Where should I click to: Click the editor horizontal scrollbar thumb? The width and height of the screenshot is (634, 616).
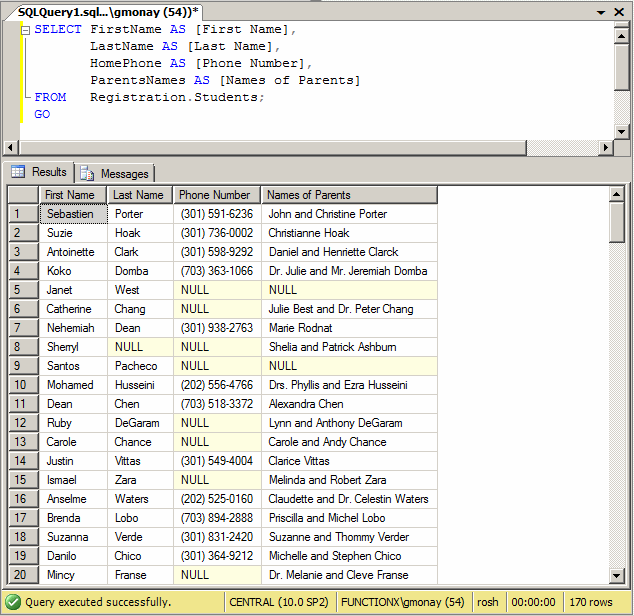coord(273,147)
